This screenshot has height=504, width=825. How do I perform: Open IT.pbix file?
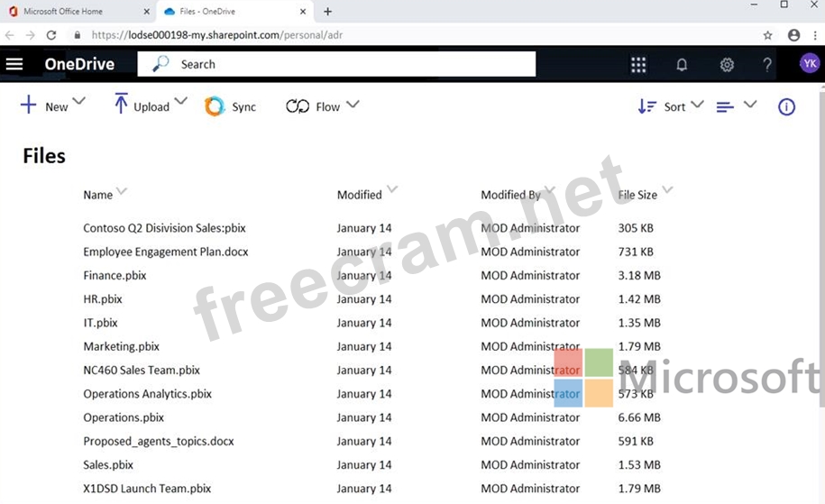pyautogui.click(x=100, y=323)
